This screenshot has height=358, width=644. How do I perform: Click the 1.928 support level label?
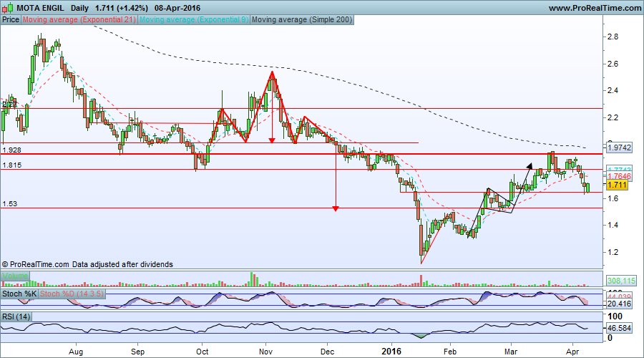[11, 150]
